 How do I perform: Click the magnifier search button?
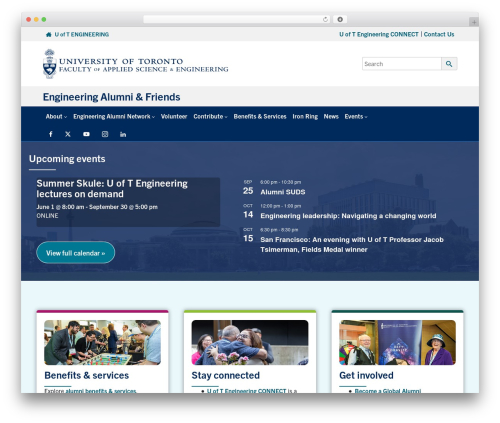point(449,64)
